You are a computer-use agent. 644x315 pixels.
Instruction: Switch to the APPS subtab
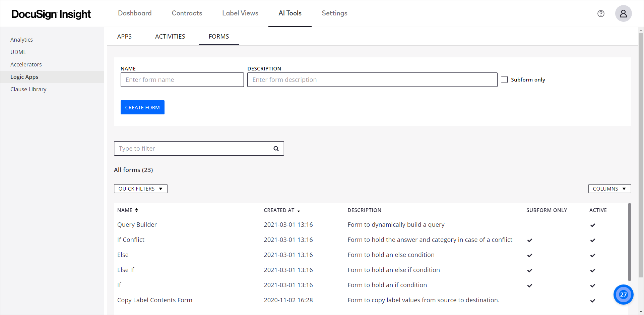point(124,36)
